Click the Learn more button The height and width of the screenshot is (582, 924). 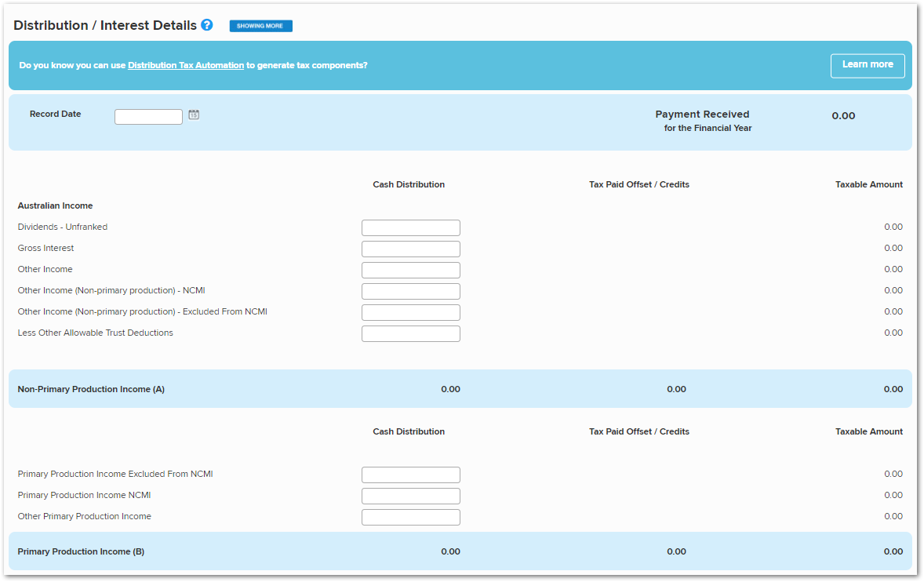[x=868, y=65]
